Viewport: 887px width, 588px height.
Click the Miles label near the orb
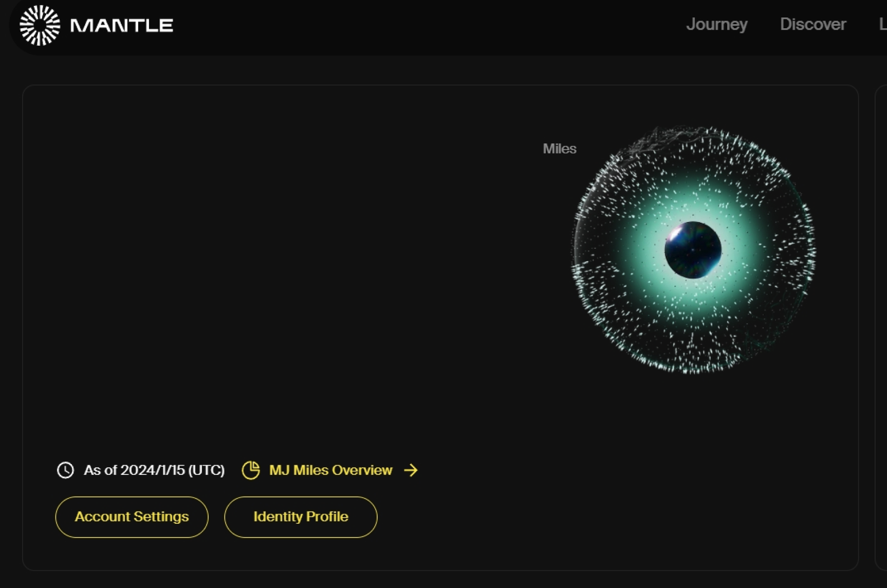coord(560,149)
